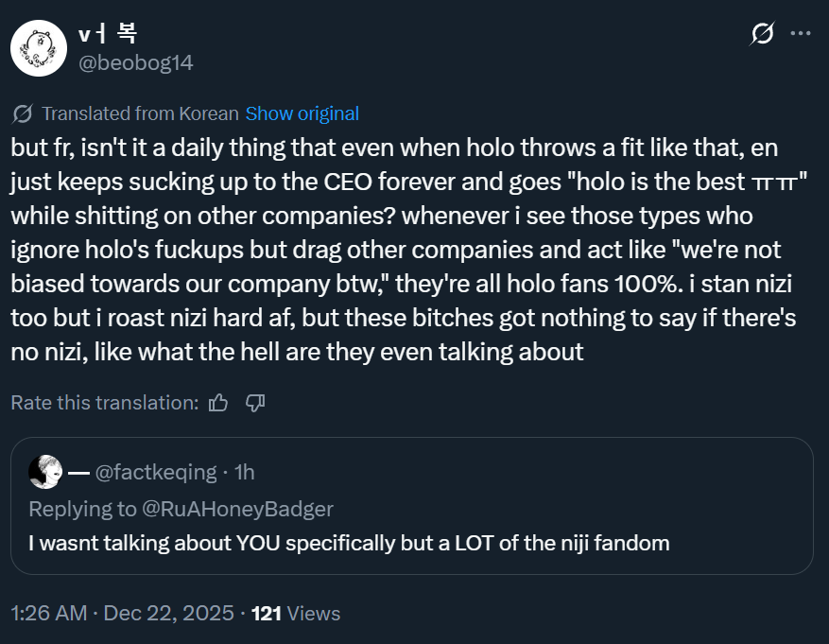Click the Replying to text in quote
This screenshot has height=644, width=829.
(x=82, y=509)
